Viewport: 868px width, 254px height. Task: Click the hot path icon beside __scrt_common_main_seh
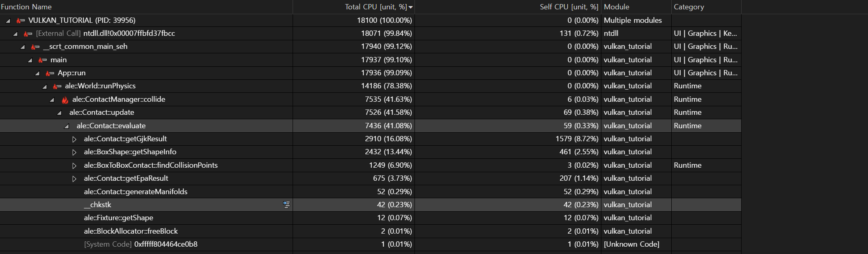click(35, 47)
